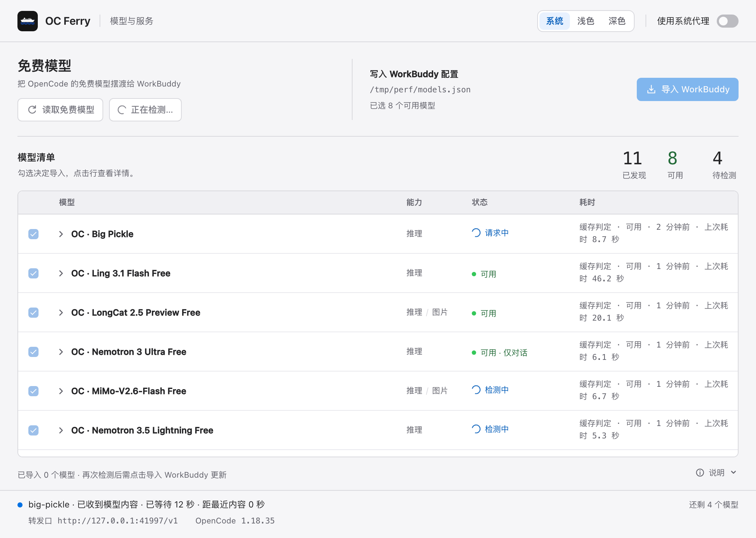The image size is (756, 538).
Task: Open the 说明 dropdown arrow
Action: pyautogui.click(x=733, y=473)
